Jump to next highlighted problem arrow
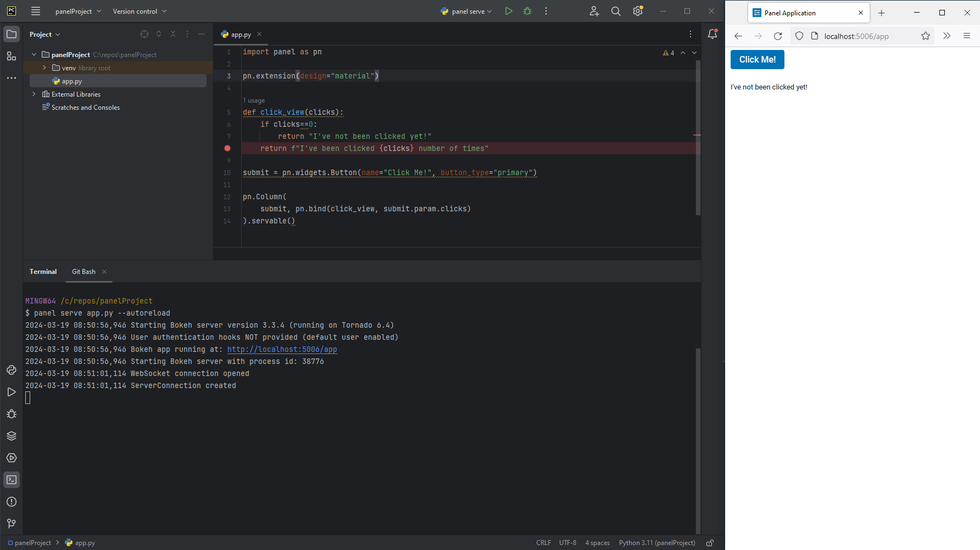 tap(694, 53)
